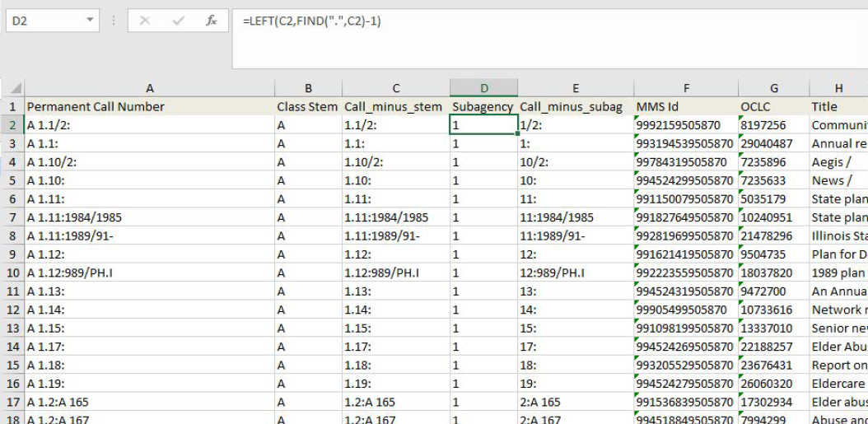Select the column G header
The image size is (868, 424).
tap(772, 88)
